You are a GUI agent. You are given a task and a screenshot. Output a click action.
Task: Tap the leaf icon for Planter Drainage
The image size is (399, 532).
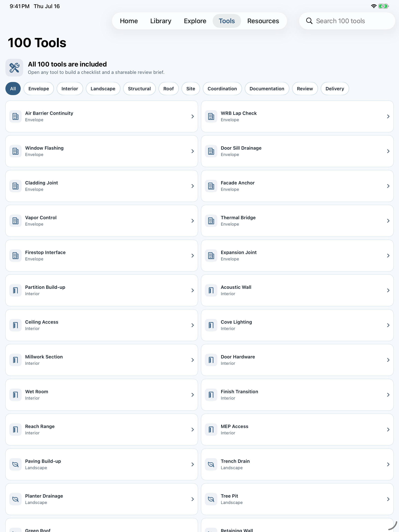pos(15,499)
